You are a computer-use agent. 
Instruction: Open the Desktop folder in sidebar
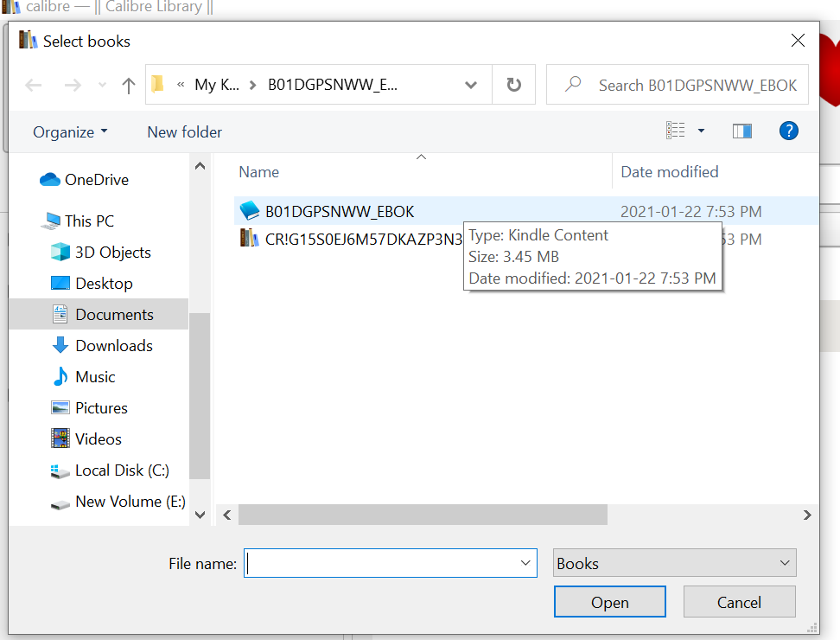(x=104, y=283)
